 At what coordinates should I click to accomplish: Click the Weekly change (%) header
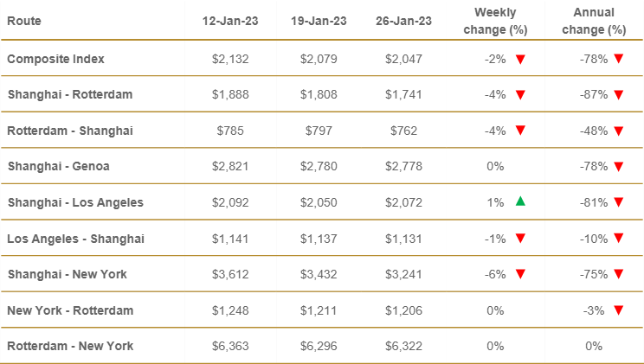point(495,21)
